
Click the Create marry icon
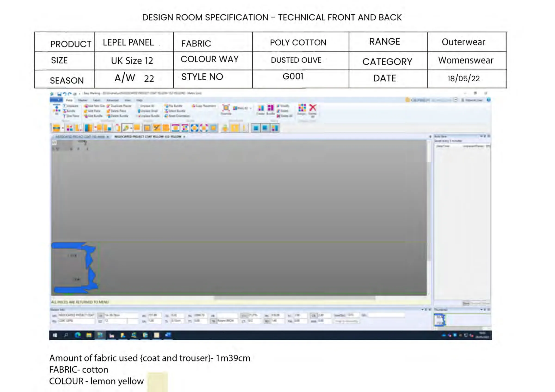pyautogui.click(x=261, y=110)
